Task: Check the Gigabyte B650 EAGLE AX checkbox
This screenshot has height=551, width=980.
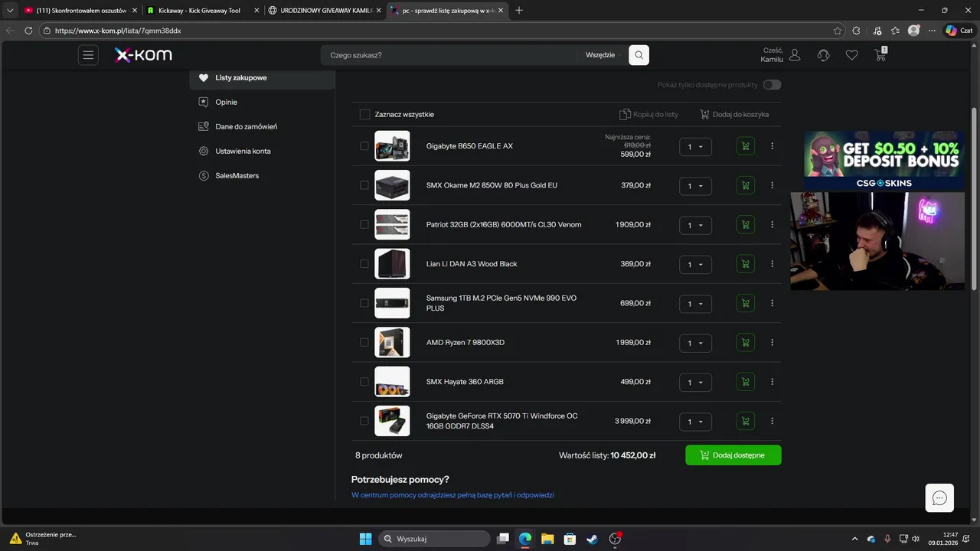Action: pos(364,146)
